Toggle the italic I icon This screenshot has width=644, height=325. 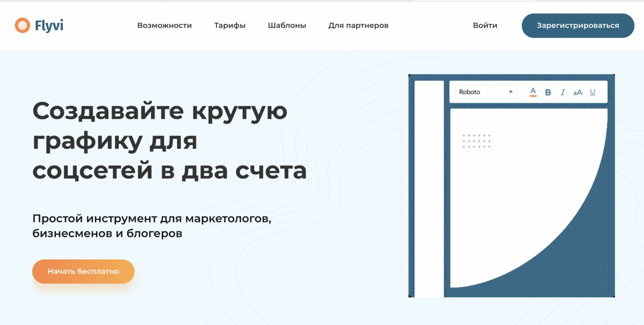pyautogui.click(x=563, y=92)
